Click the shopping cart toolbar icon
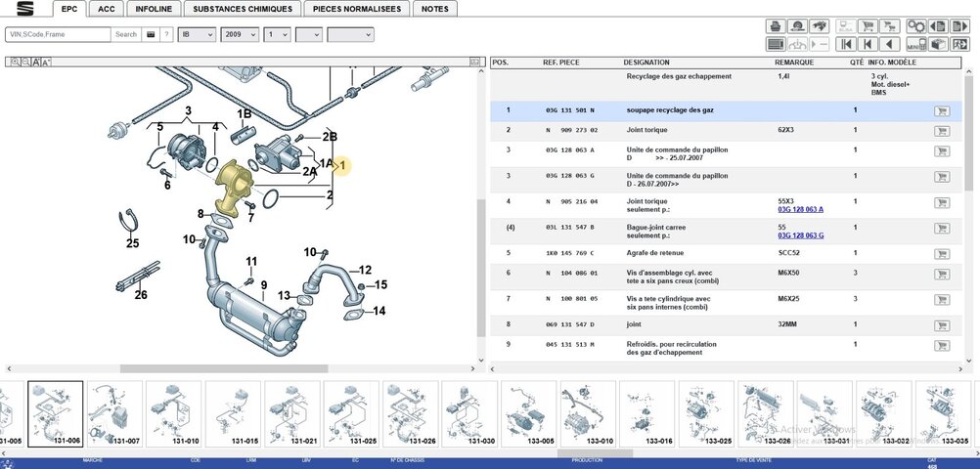The image size is (980, 469). click(867, 26)
